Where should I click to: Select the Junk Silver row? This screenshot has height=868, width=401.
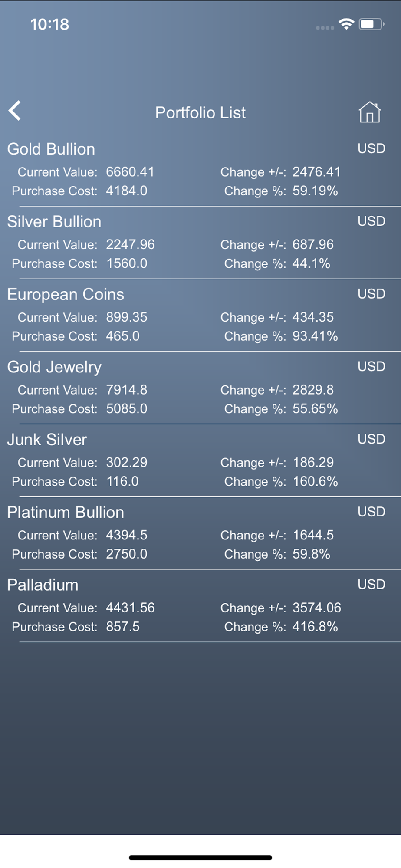47,440
